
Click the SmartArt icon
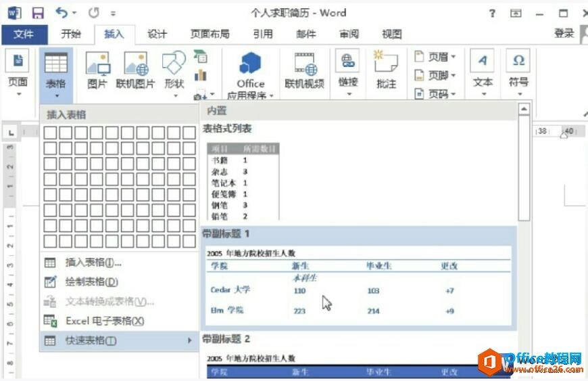200,57
